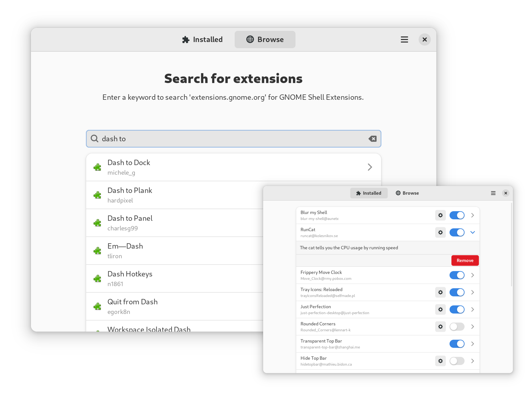Select Browse tab in large window
532x394 pixels.
coord(265,40)
